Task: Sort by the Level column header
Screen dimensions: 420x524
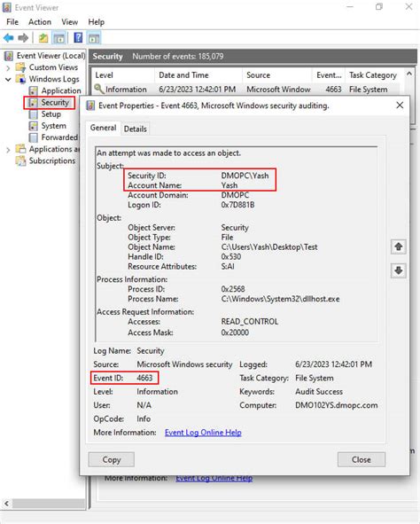Action: (122, 75)
